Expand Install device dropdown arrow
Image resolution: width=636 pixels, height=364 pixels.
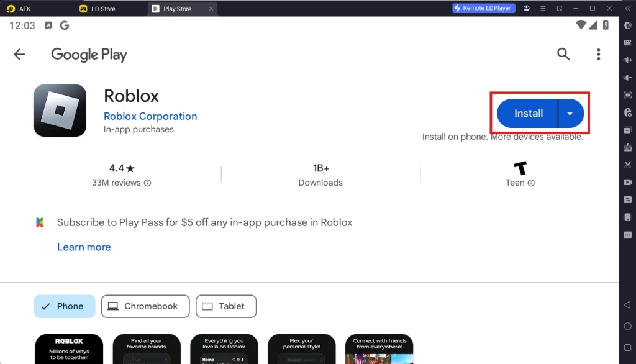click(571, 113)
